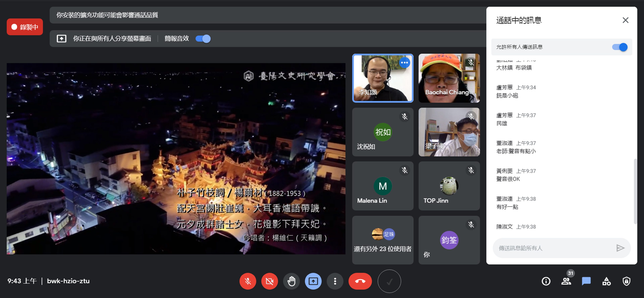Disable presentation audio toggle
The height and width of the screenshot is (298, 644).
coord(203,39)
